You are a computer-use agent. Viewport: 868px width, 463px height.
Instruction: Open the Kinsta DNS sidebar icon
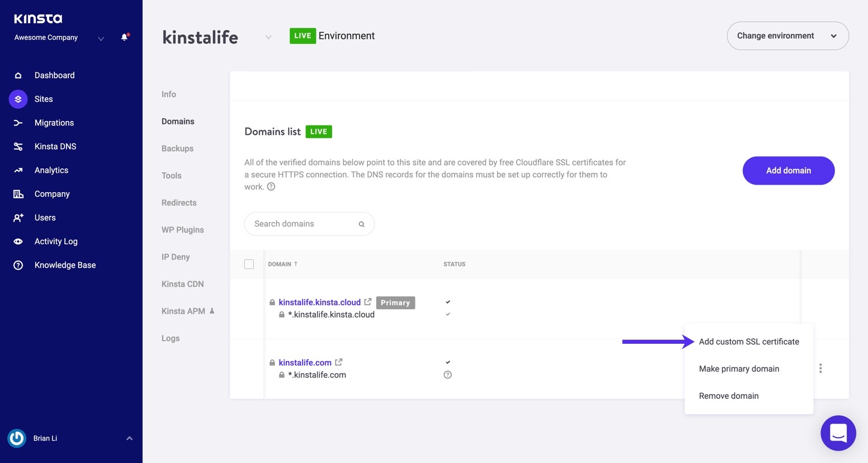point(18,146)
